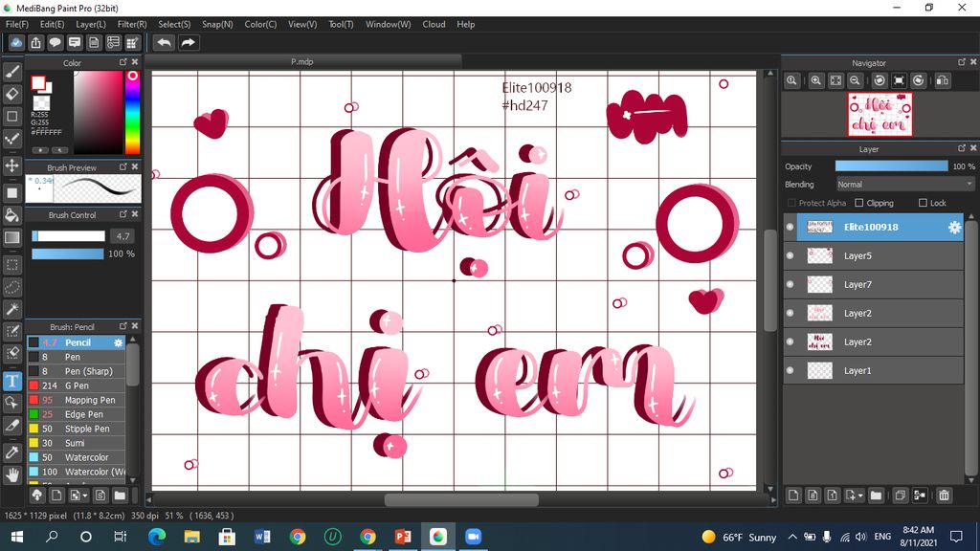The width and height of the screenshot is (980, 551).
Task: Zoom in using Navigator magnifier plus
Action: [815, 80]
